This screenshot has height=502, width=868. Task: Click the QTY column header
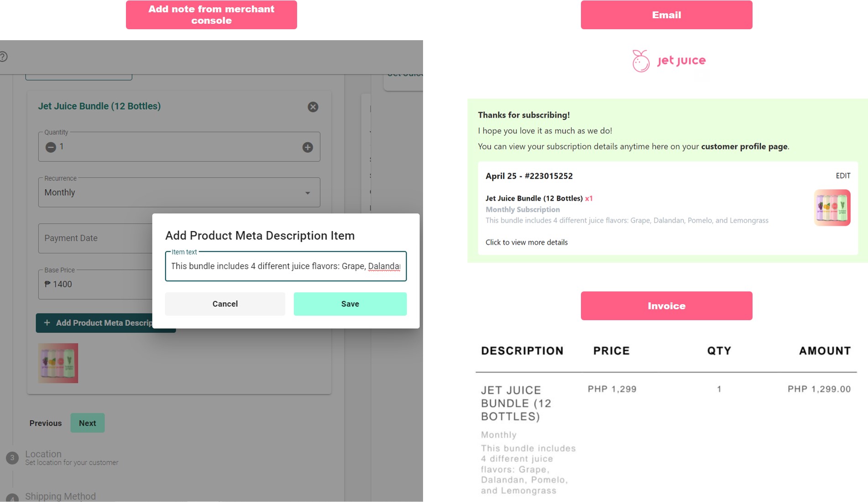[x=719, y=351]
